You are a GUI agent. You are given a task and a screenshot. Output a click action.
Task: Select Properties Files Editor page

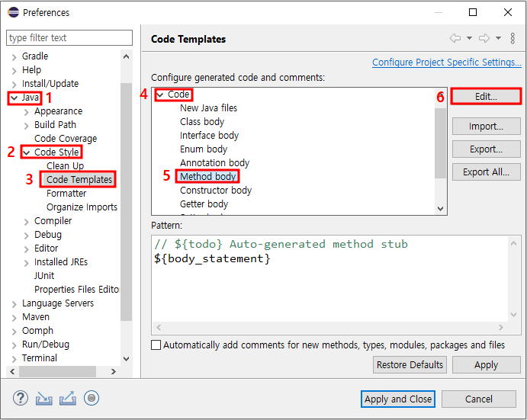coord(76,290)
